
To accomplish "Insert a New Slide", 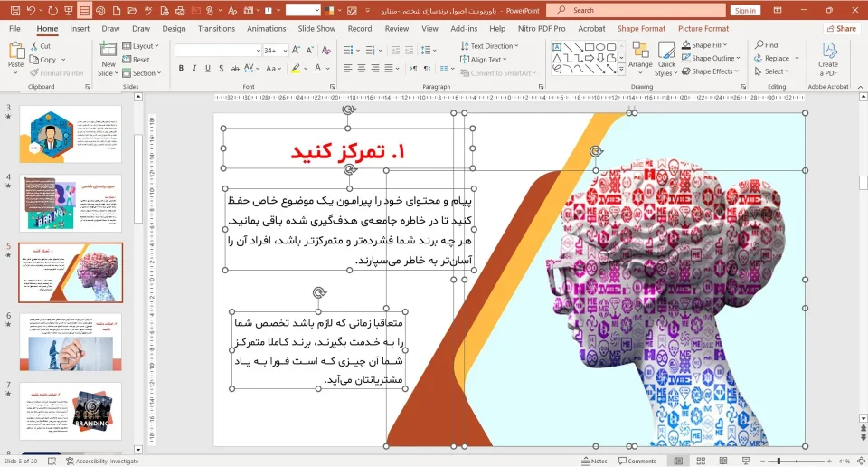I will coord(108,59).
